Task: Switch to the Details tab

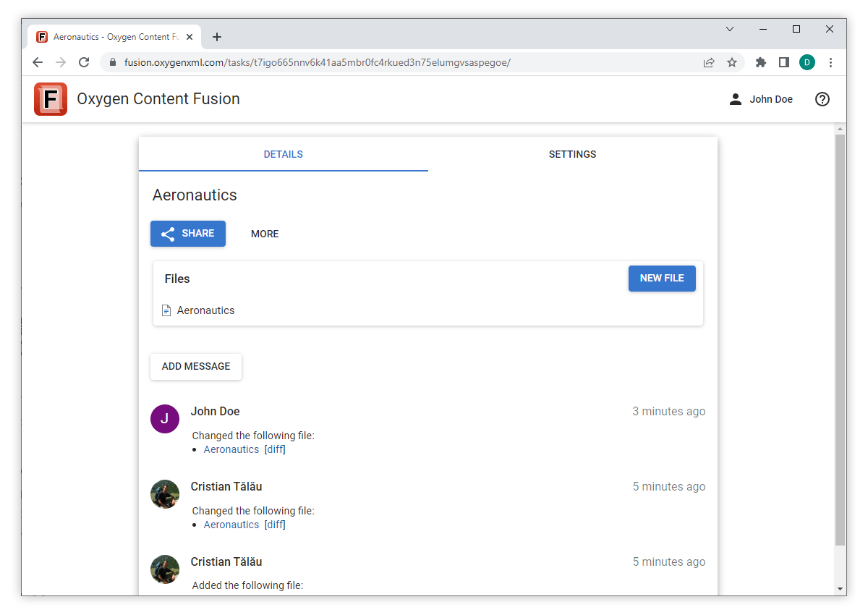Action: pos(284,154)
